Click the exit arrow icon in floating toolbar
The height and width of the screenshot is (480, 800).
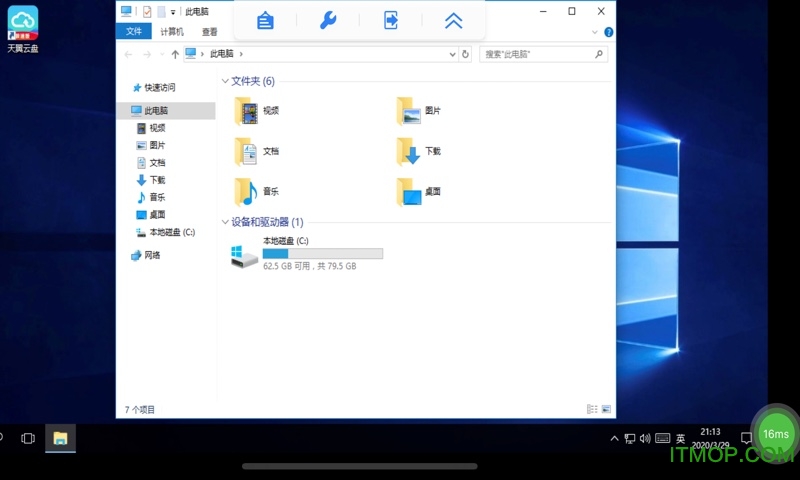[x=391, y=21]
